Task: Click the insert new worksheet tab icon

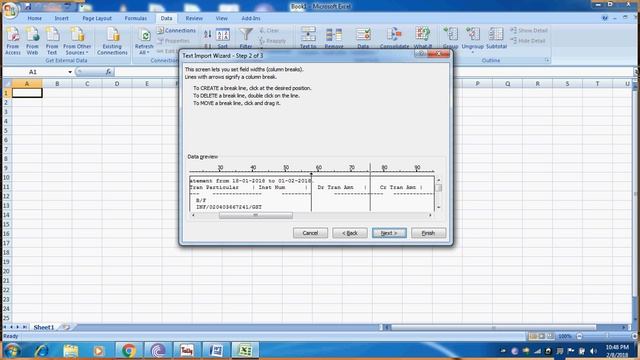Action: point(66,327)
